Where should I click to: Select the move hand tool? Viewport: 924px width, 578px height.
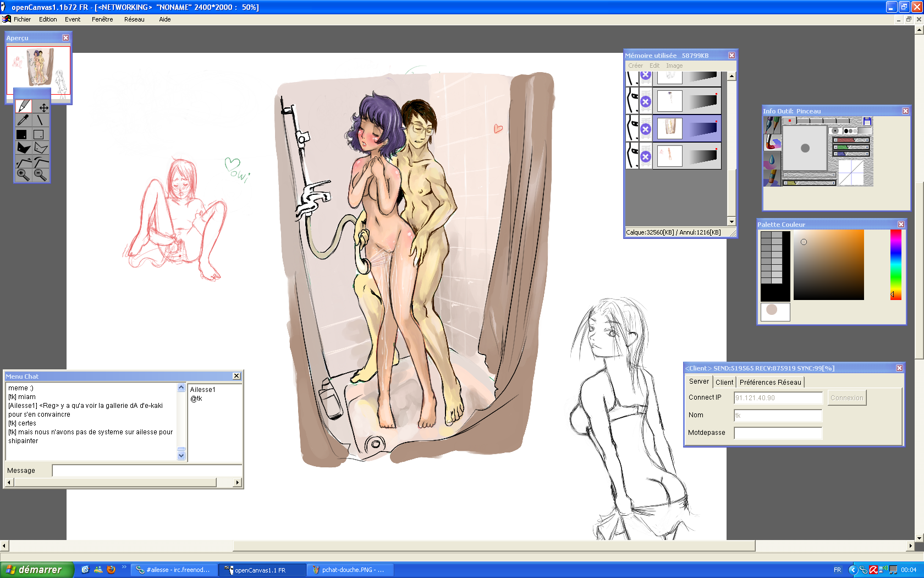pos(43,107)
